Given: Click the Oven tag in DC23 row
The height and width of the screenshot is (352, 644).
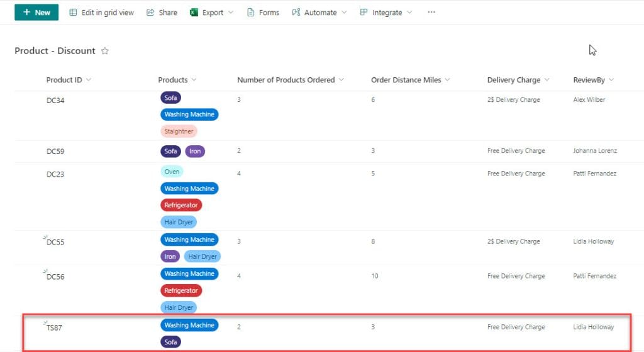Looking at the screenshot, I should 172,172.
